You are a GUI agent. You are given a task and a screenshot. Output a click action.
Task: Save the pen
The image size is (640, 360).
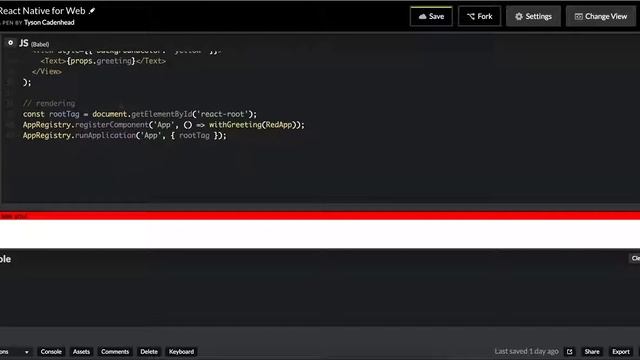431,16
